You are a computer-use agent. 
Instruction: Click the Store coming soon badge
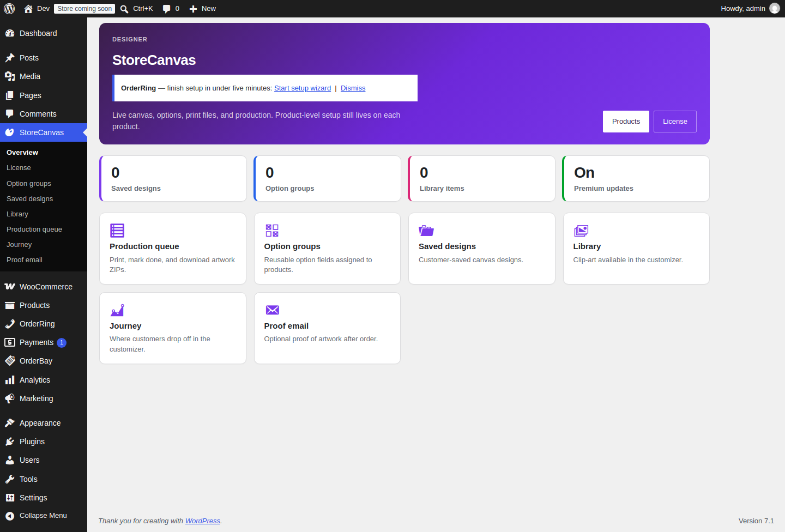pyautogui.click(x=84, y=9)
